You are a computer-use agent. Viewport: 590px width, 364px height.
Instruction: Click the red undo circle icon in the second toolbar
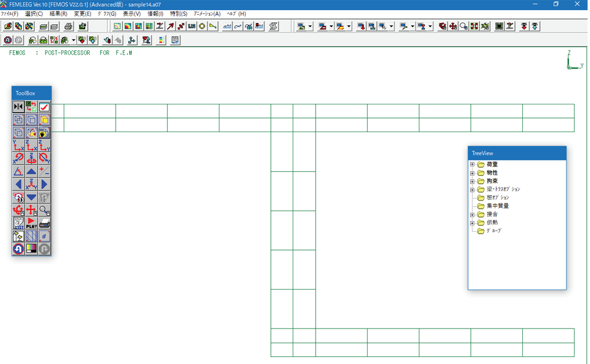(x=8, y=40)
